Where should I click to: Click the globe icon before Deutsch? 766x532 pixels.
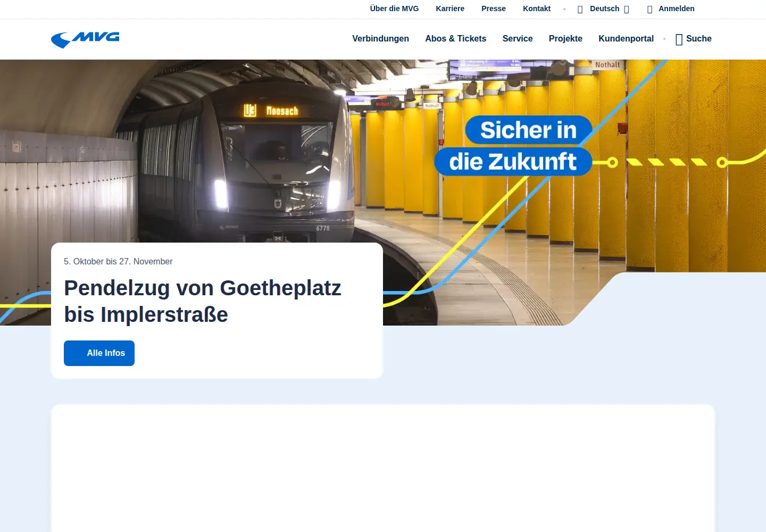pyautogui.click(x=580, y=9)
